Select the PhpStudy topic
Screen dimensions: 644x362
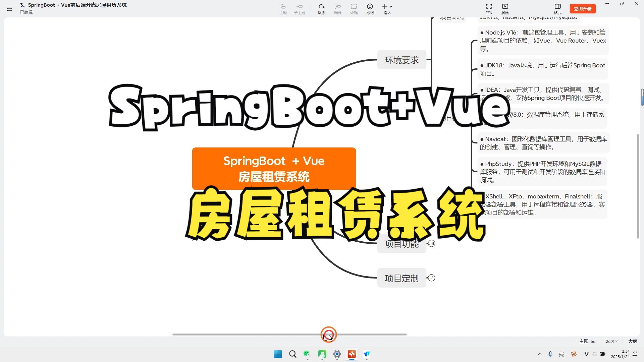542,172
